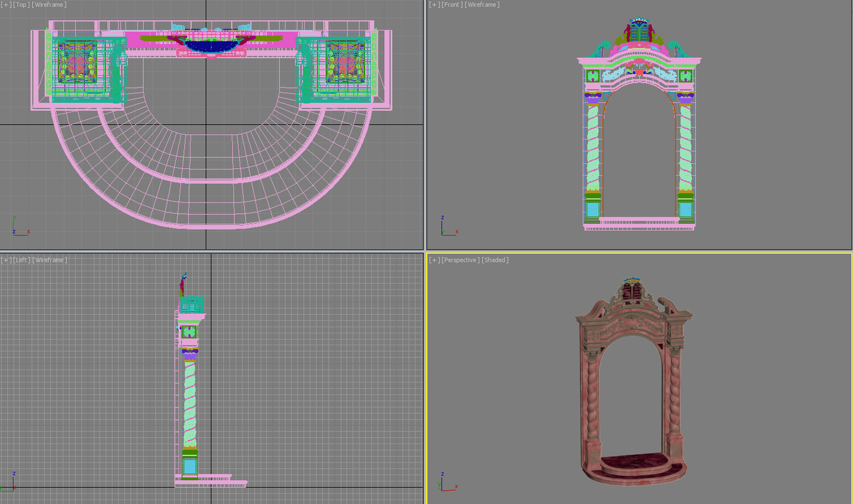Click the Z axis of the Left viewport axis tripod
Viewport: 853px width, 504px height.
coord(14,473)
